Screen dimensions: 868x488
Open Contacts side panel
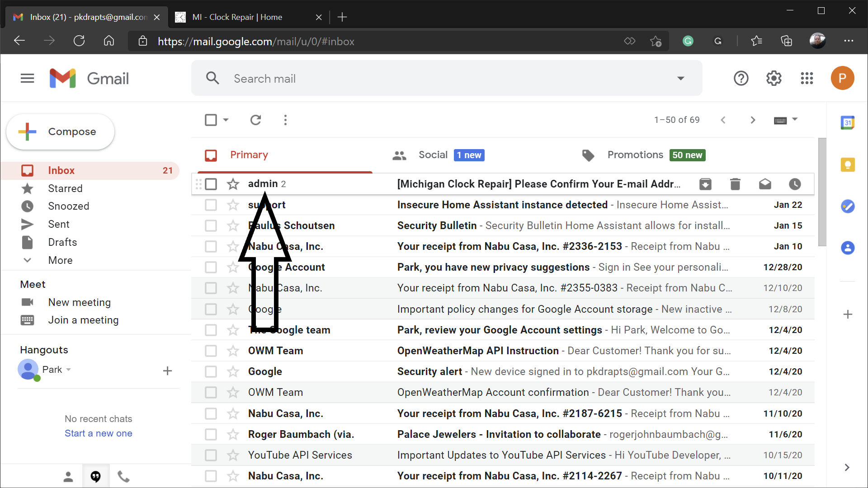click(x=848, y=248)
